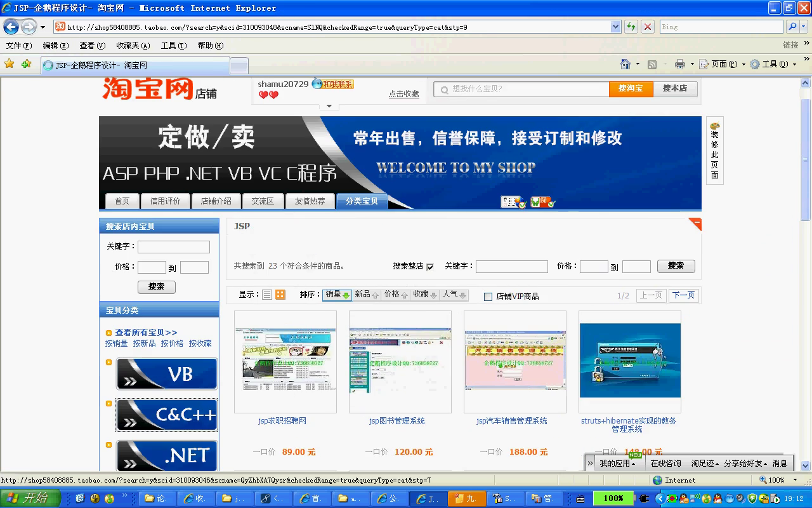Click the printer icon in command bar
The width and height of the screenshot is (812, 508).
pos(680,64)
